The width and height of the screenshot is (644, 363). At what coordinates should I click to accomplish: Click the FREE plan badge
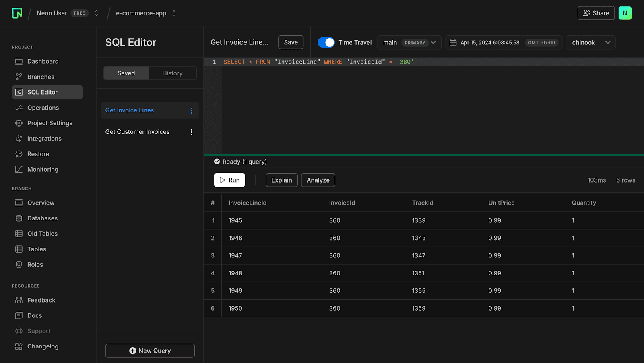click(80, 13)
